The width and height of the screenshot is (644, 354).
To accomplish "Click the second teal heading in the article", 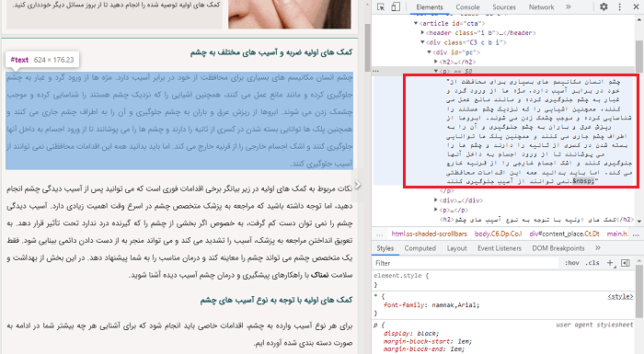I will pos(276,300).
